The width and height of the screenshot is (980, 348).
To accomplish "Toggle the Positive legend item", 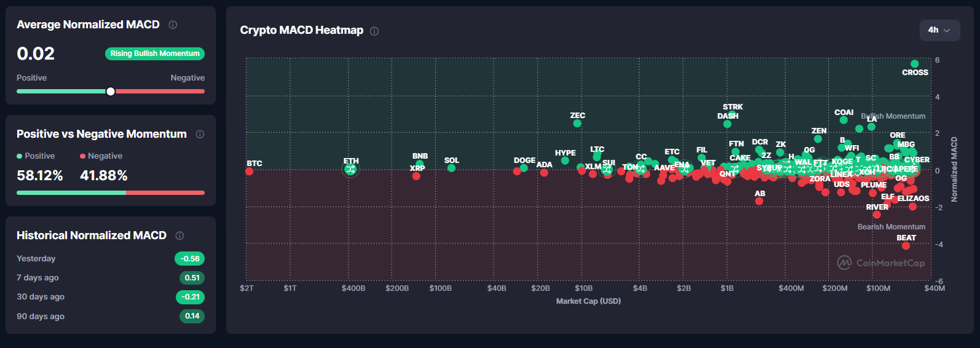I will 36,156.
